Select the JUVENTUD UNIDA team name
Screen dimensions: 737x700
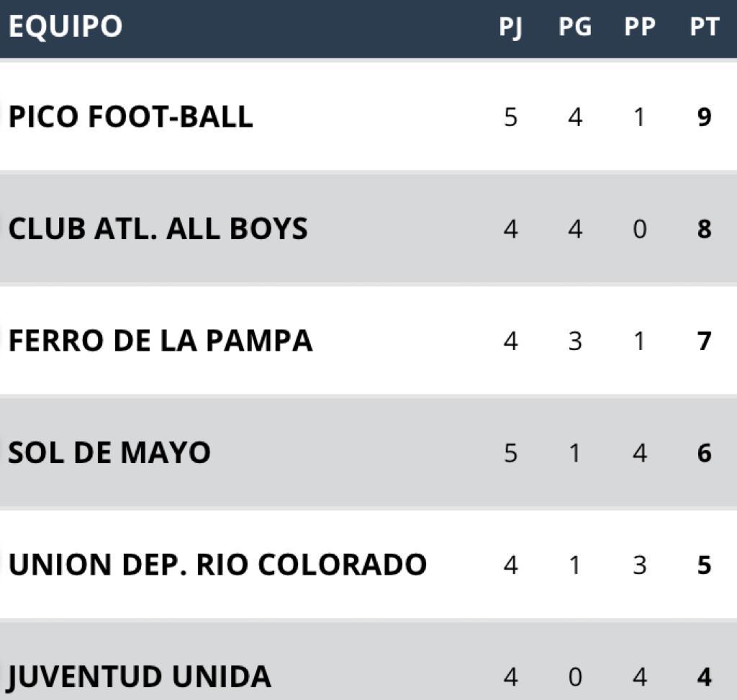pyautogui.click(x=140, y=678)
